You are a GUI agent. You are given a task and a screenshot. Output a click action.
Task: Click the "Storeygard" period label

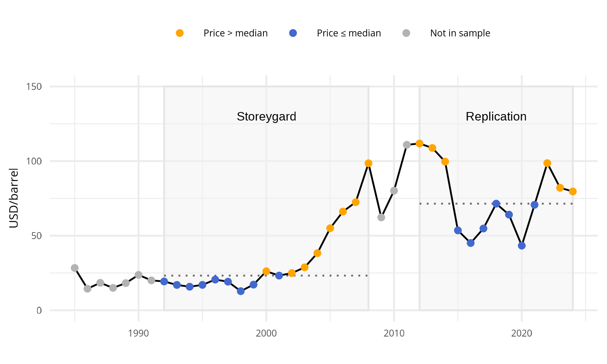pos(266,116)
